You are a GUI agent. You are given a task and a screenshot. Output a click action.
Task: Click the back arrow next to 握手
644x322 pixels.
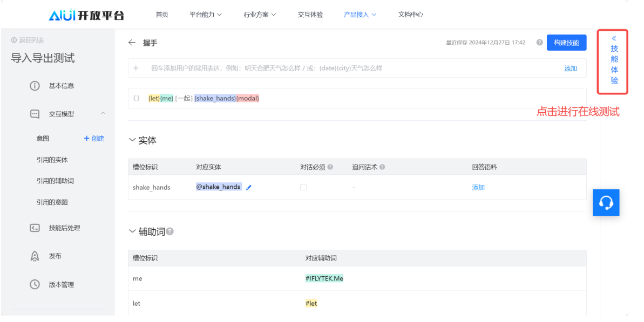pos(132,43)
